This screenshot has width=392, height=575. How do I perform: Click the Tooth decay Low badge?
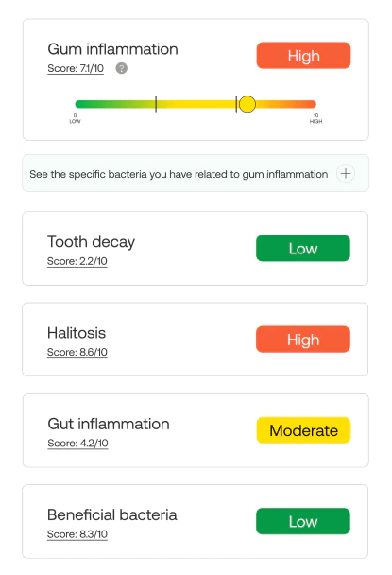[x=303, y=248]
